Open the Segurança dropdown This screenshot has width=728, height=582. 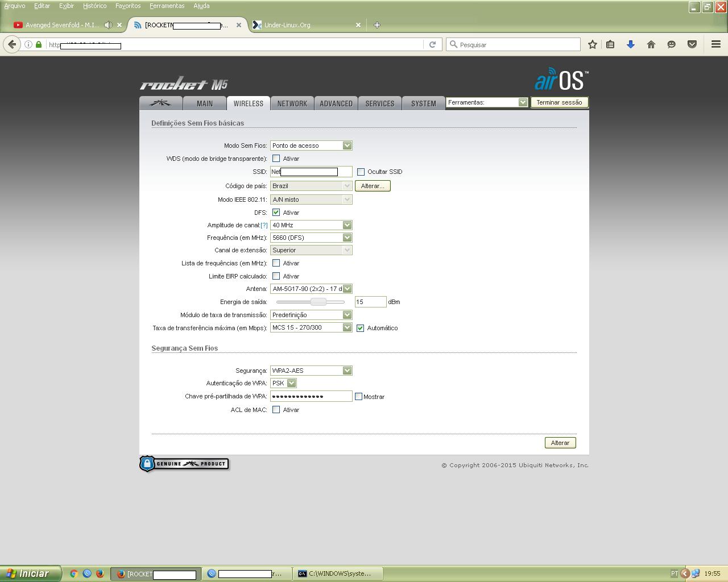311,371
